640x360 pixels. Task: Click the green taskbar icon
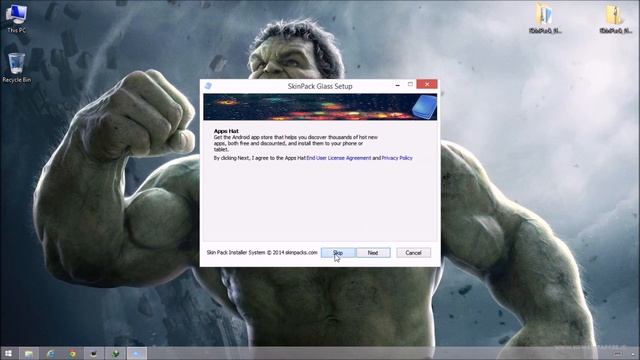[x=116, y=353]
